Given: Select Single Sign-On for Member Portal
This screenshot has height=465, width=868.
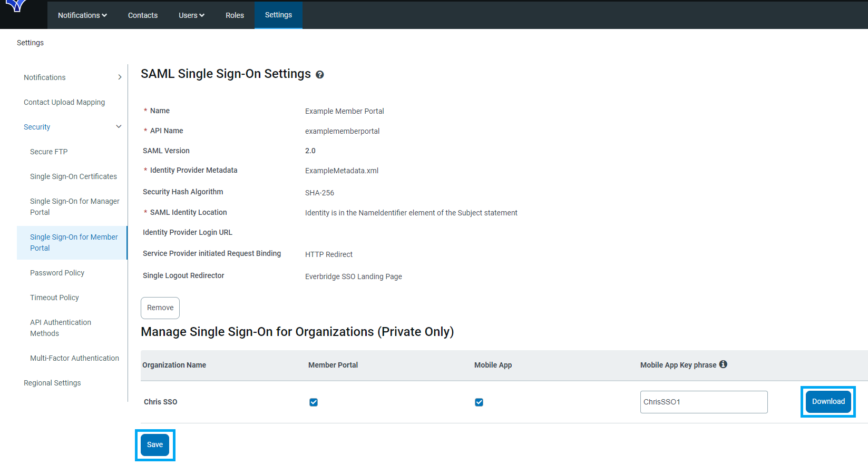Looking at the screenshot, I should (72, 243).
